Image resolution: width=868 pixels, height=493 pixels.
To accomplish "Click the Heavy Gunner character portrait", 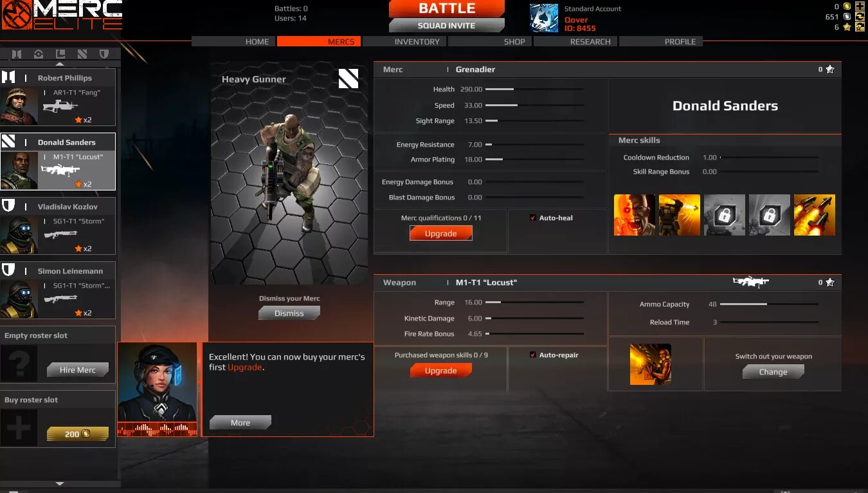I will pos(289,173).
